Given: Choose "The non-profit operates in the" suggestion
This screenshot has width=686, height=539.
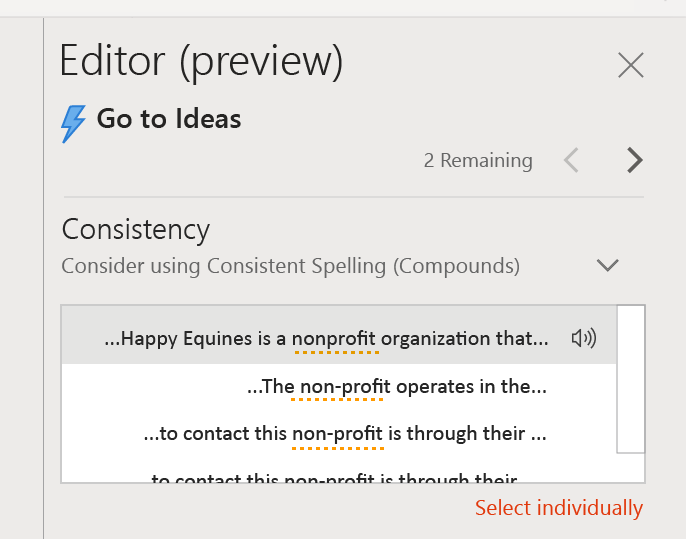Looking at the screenshot, I should tap(396, 387).
